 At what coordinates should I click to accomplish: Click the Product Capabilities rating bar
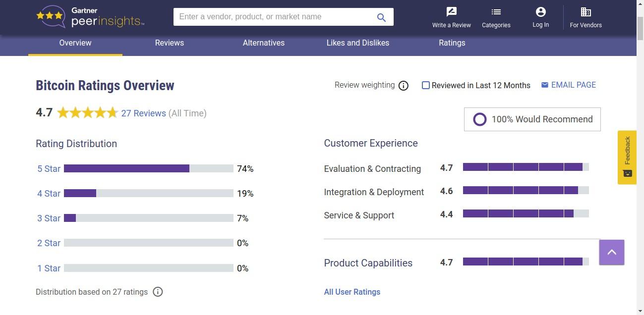click(526, 262)
